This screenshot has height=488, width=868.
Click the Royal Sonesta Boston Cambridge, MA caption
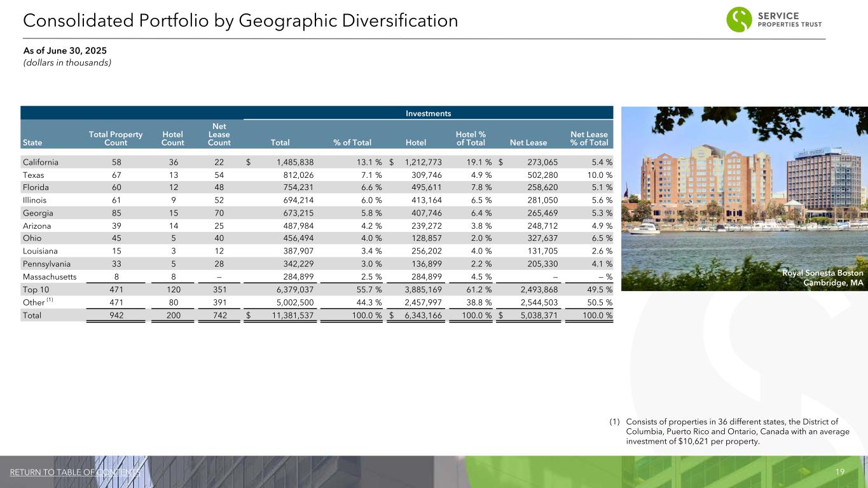pos(822,277)
